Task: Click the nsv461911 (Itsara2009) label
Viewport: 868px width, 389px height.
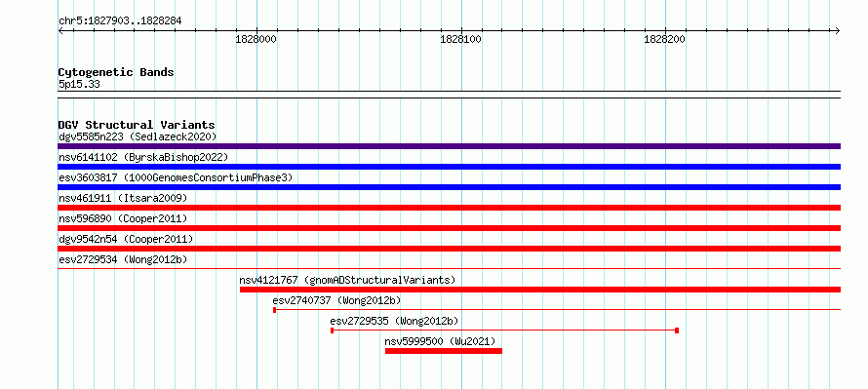Action: tap(123, 198)
